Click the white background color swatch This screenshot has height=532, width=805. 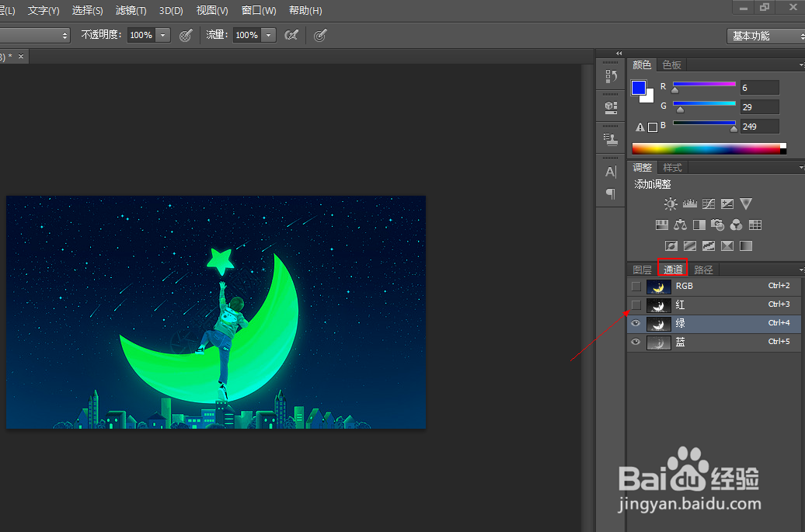pos(650,98)
